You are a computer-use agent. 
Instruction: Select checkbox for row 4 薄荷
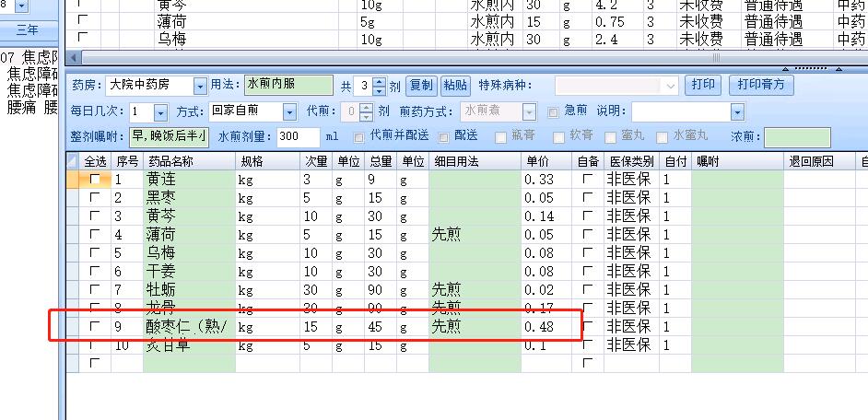(95, 234)
